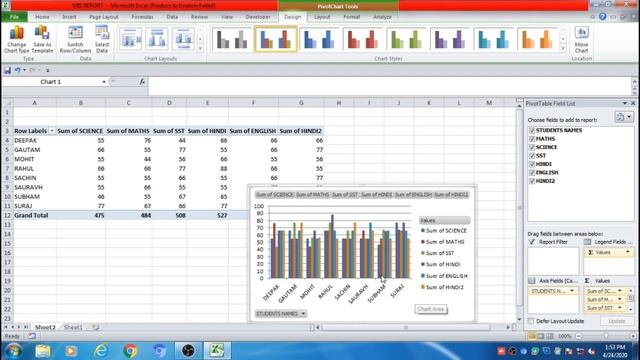The image size is (640, 360).
Task: Open the Windows Start menu
Action: [13, 351]
